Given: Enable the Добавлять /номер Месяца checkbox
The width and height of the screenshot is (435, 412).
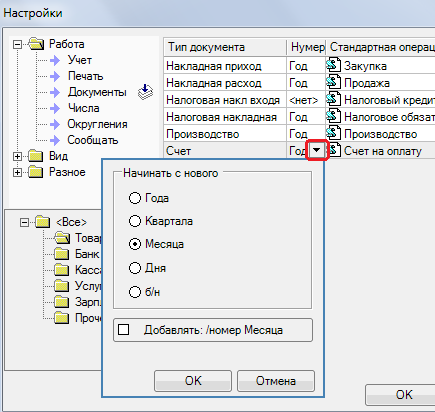Looking at the screenshot, I should click(x=124, y=330).
